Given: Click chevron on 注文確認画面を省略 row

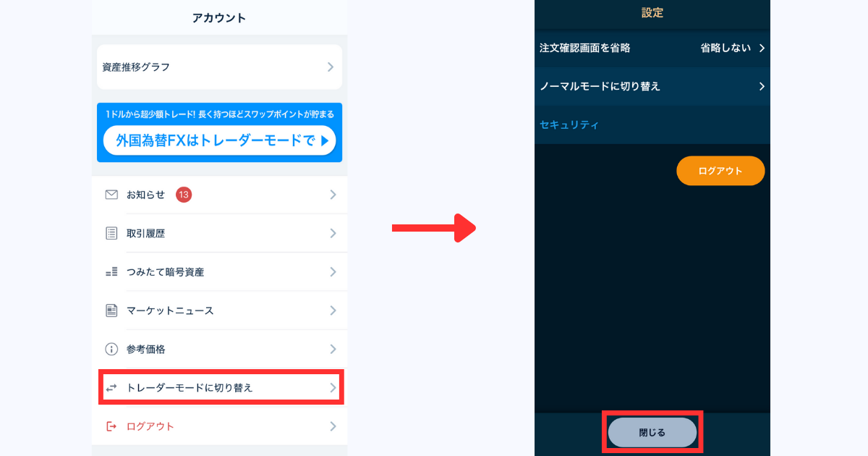Looking at the screenshot, I should coord(762,48).
